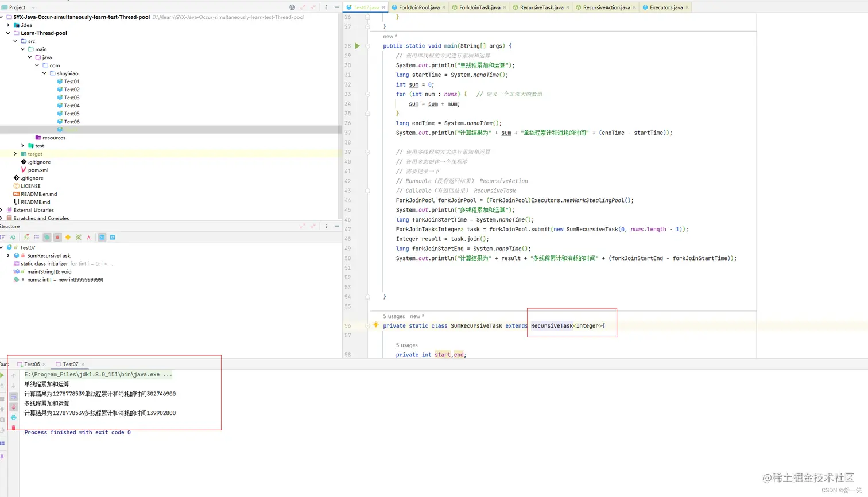Collapse the src folder

pos(15,41)
